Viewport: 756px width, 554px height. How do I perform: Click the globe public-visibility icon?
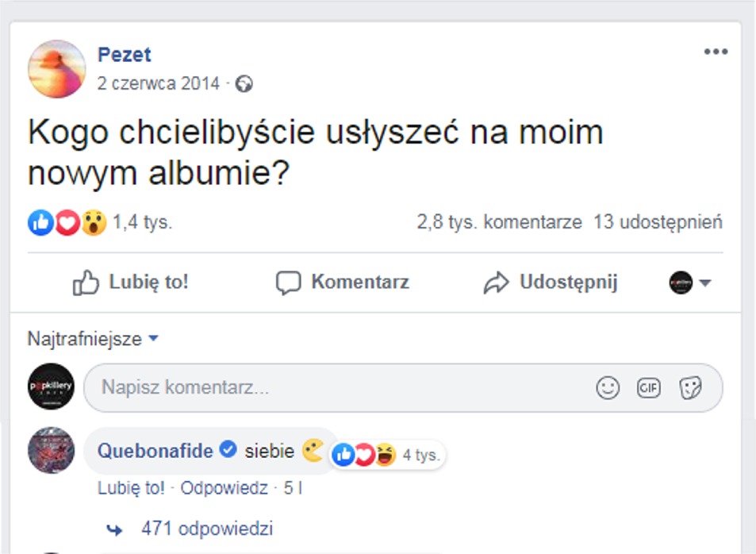[244, 84]
